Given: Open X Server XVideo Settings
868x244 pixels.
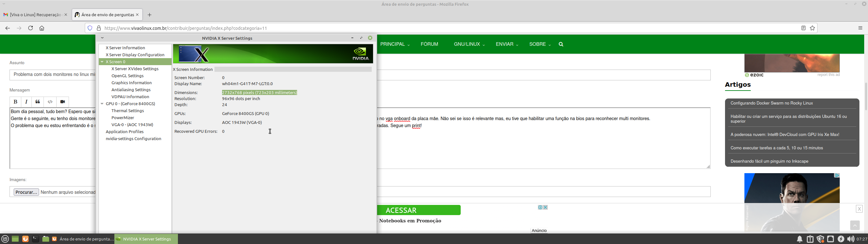Looking at the screenshot, I should [x=135, y=69].
